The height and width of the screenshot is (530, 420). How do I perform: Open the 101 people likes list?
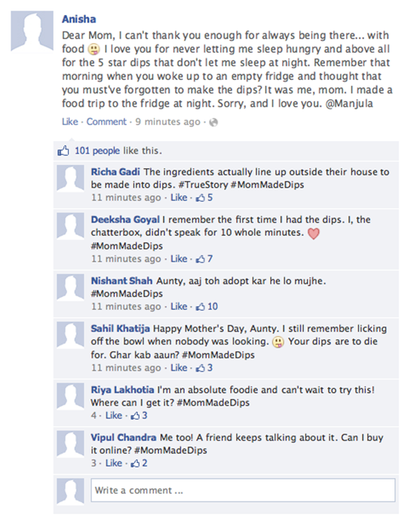97,151
